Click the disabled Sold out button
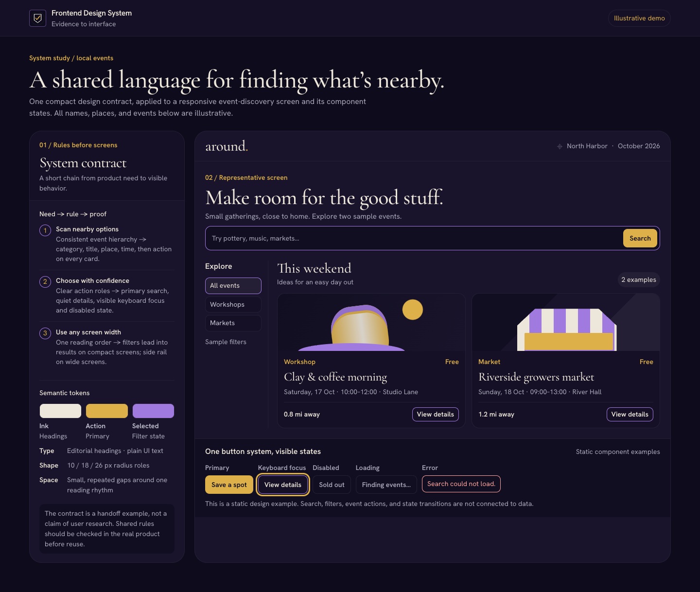Screen dimensions: 700x592 point(332,485)
